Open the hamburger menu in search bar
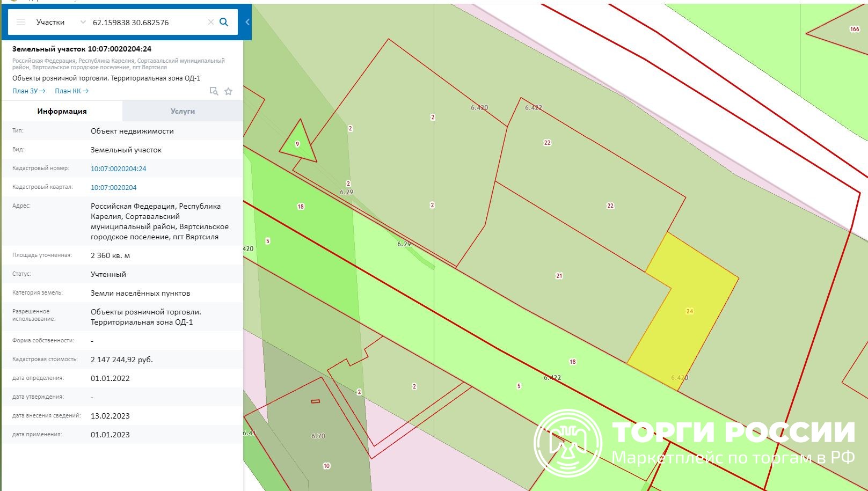 pos(20,22)
